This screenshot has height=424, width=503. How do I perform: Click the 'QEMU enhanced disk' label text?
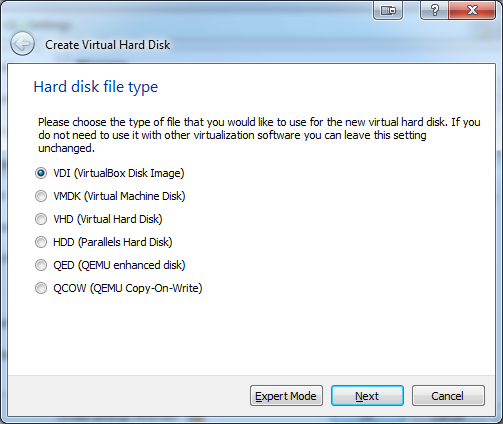click(132, 265)
